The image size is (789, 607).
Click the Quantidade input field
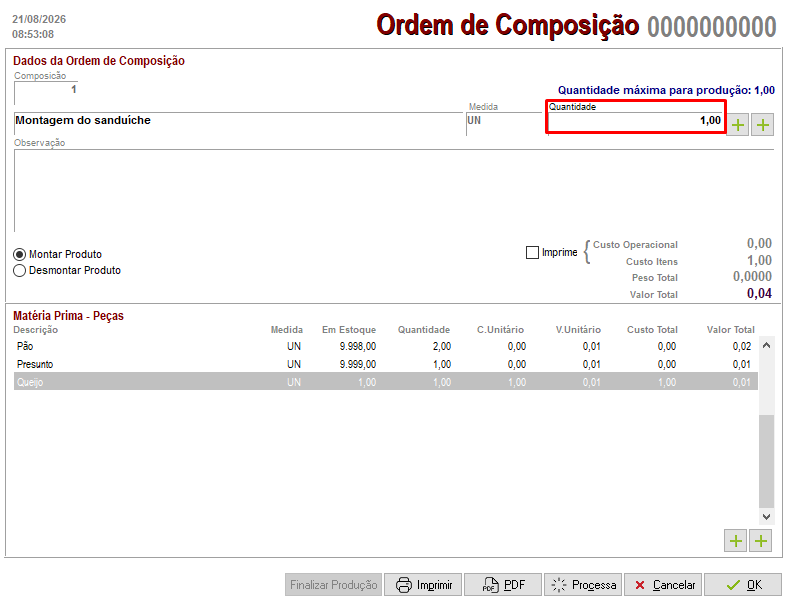click(x=636, y=121)
